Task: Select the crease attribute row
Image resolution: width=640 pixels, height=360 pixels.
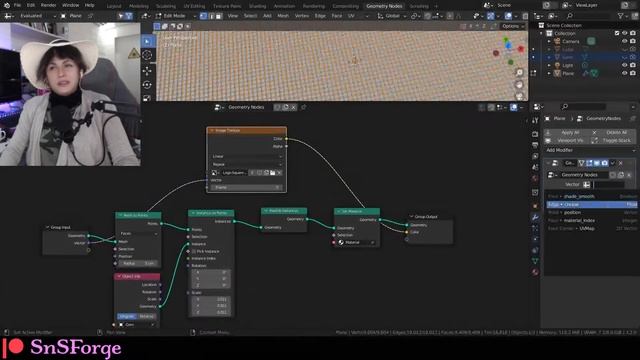Action: 591,204
